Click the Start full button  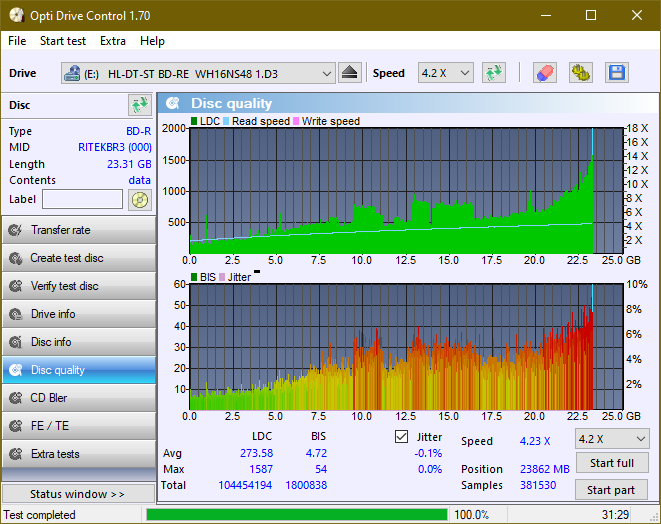612,463
